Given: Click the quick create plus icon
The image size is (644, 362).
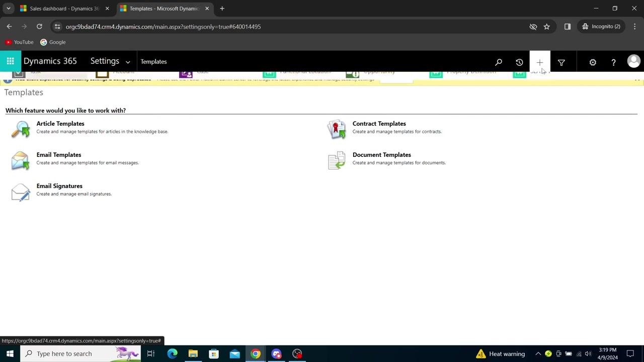Looking at the screenshot, I should pos(540,62).
